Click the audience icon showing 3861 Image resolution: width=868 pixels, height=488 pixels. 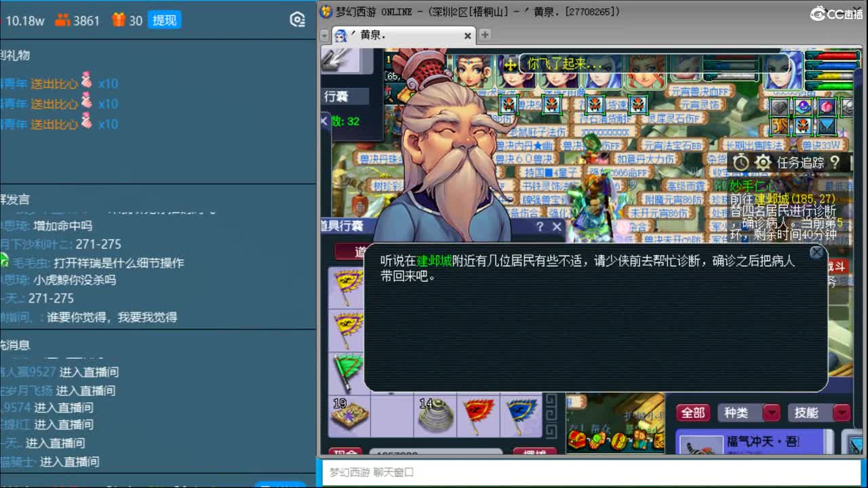coord(62,20)
